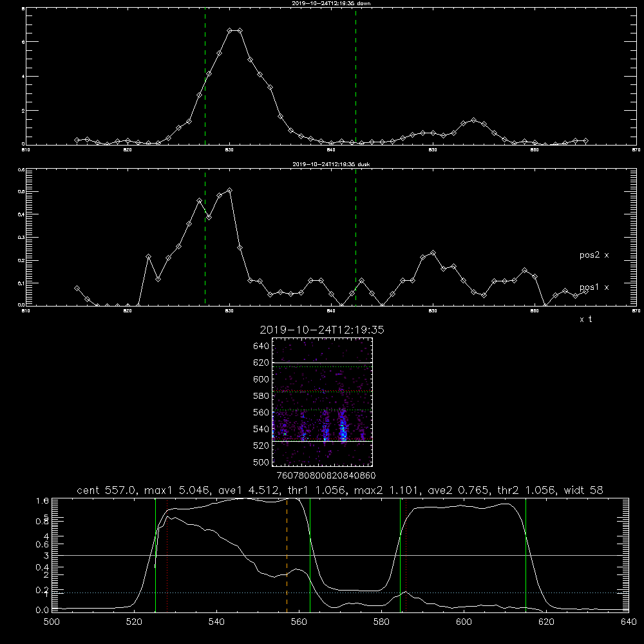Image resolution: width=644 pixels, height=644 pixels.
Task: Click the second green dashed marker in dawn plot
Action: tap(355, 77)
